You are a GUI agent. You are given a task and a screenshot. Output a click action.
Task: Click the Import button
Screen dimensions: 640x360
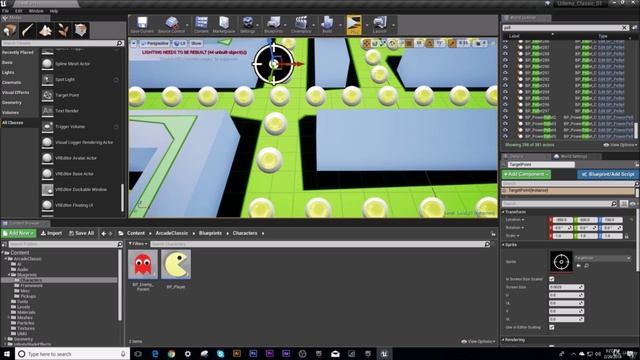pyautogui.click(x=51, y=233)
